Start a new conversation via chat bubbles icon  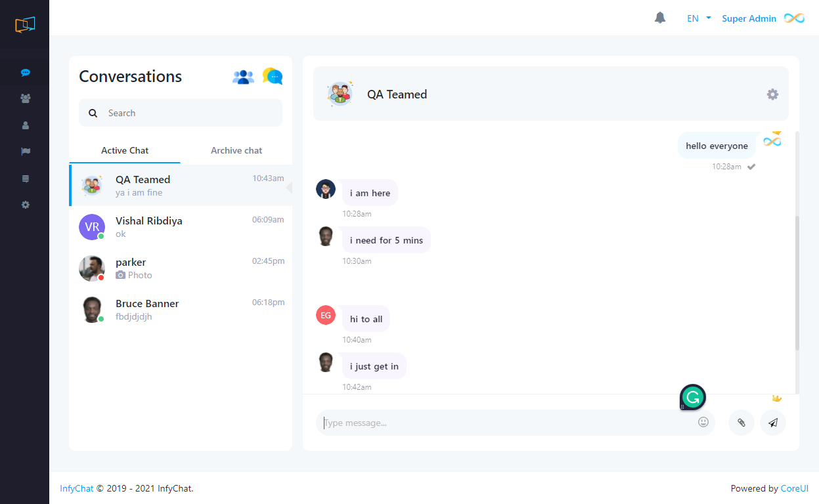273,76
